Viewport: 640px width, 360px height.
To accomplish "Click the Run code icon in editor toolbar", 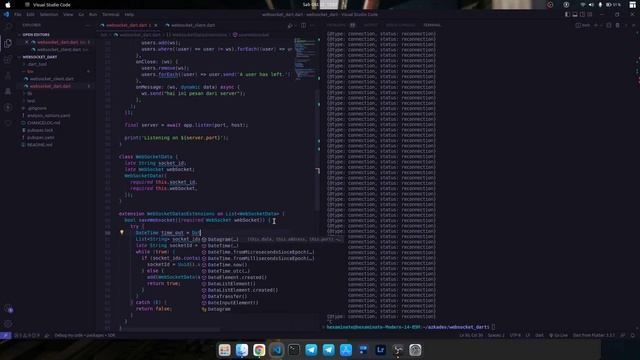I will [x=290, y=25].
